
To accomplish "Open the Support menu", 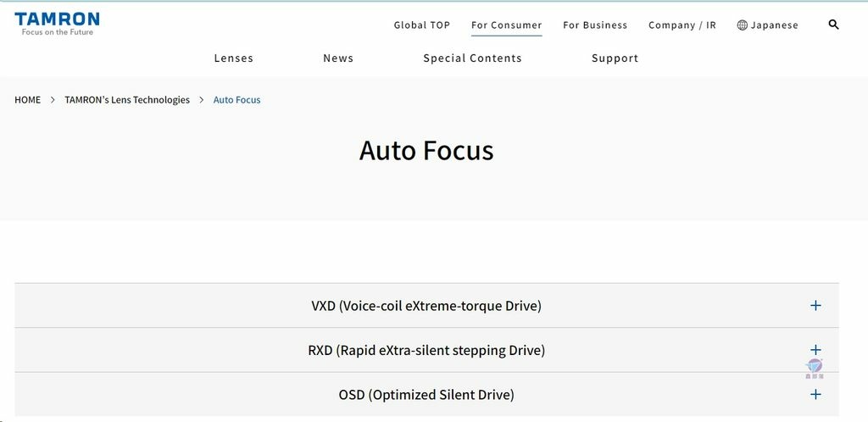I will (x=615, y=58).
